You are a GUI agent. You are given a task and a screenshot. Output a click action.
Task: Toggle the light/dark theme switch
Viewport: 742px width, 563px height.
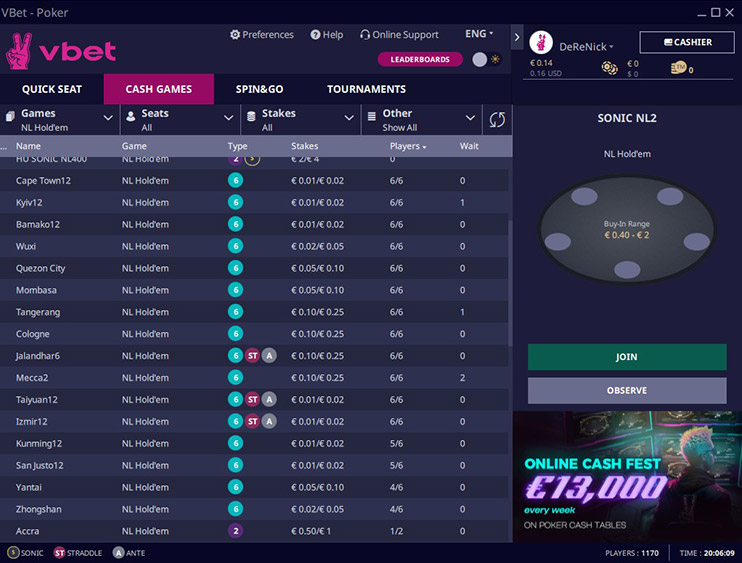[x=486, y=59]
